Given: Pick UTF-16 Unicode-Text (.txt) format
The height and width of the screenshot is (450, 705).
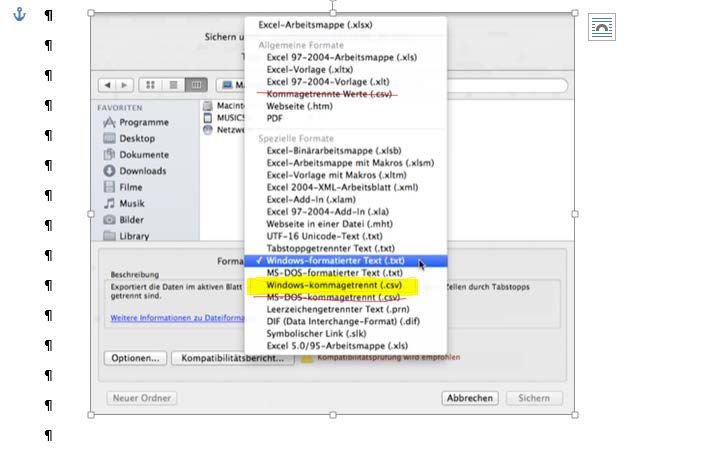Looking at the screenshot, I should tap(324, 236).
